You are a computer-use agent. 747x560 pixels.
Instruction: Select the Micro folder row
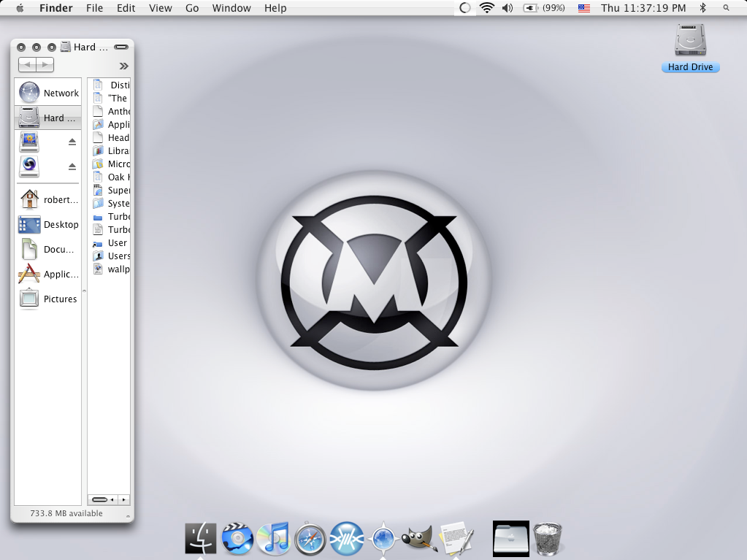110,164
